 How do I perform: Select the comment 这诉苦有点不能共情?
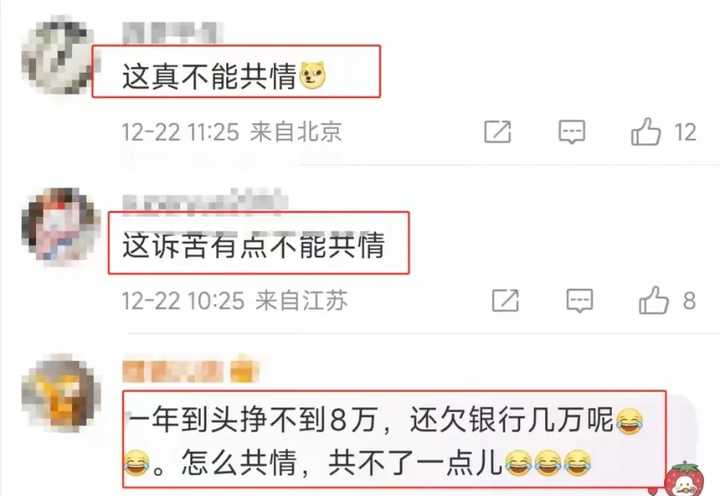[x=253, y=245]
